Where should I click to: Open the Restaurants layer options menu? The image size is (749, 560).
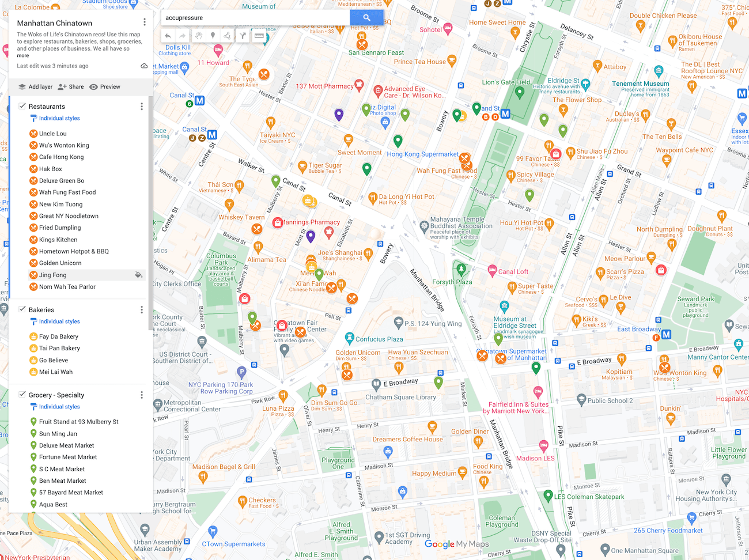tap(142, 107)
